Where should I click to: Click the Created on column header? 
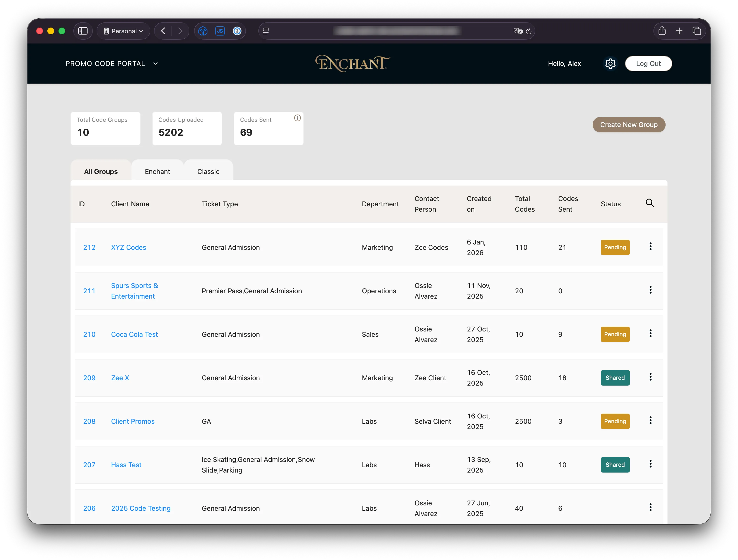click(x=479, y=204)
